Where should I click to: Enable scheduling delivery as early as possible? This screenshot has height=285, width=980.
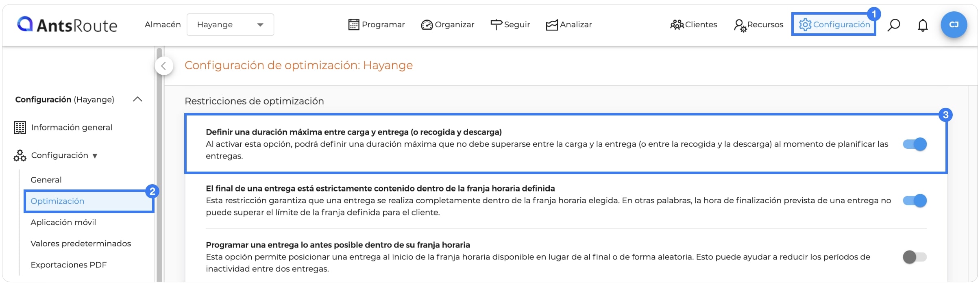point(915,257)
